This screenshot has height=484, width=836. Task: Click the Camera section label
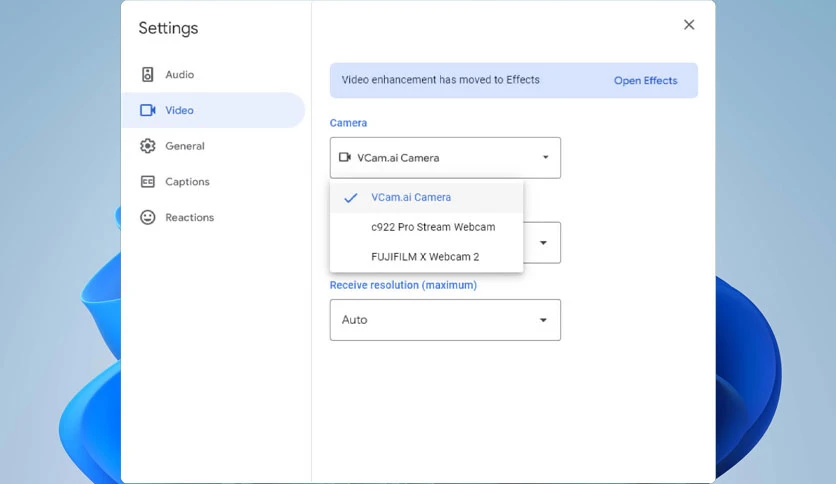(348, 123)
